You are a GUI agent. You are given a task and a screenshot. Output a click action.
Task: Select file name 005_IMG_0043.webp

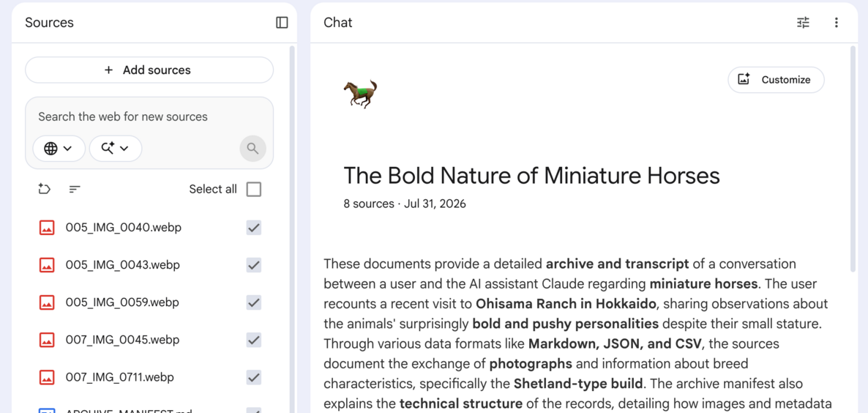(123, 265)
